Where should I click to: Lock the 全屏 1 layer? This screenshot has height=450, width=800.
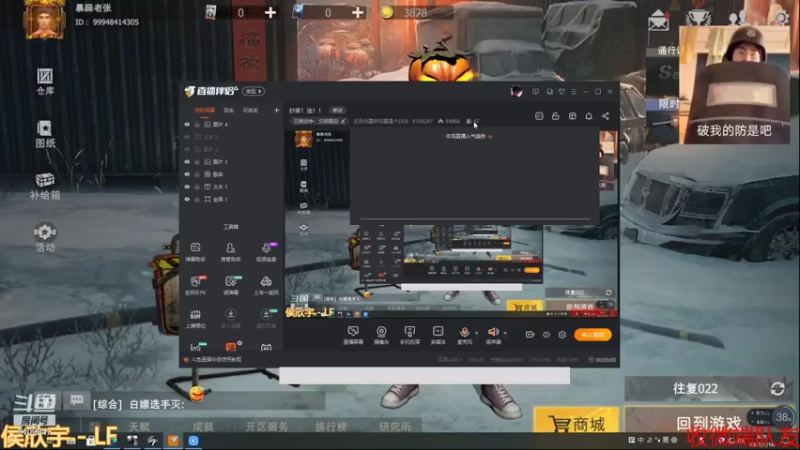coord(197,199)
